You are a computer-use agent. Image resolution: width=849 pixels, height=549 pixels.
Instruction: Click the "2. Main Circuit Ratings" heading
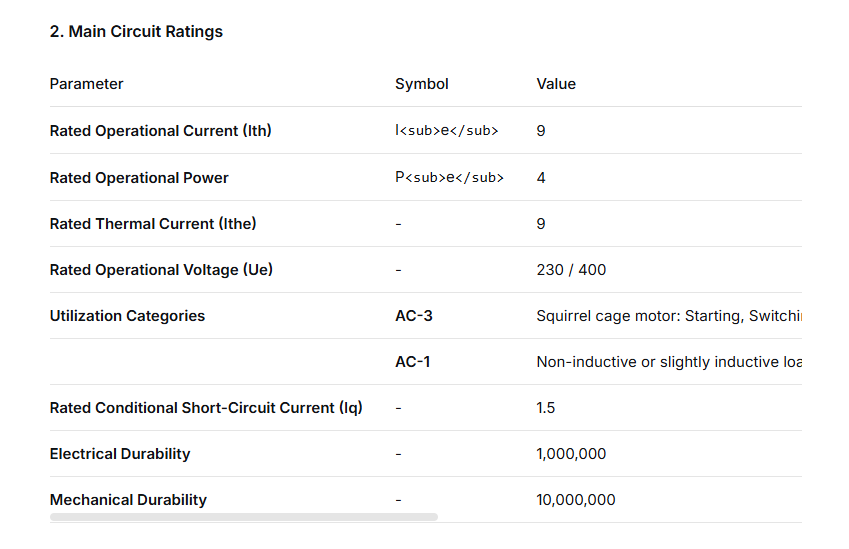tap(136, 31)
